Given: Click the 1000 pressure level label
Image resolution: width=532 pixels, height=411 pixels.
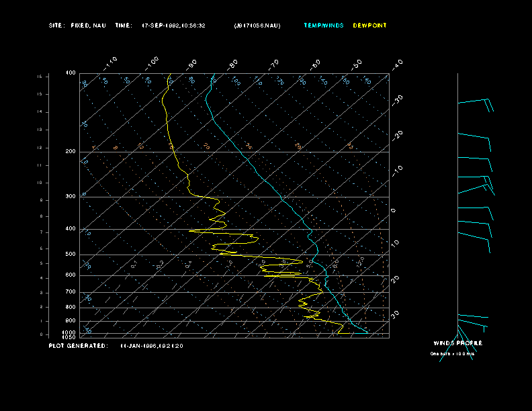Looking at the screenshot, I should [x=69, y=332].
